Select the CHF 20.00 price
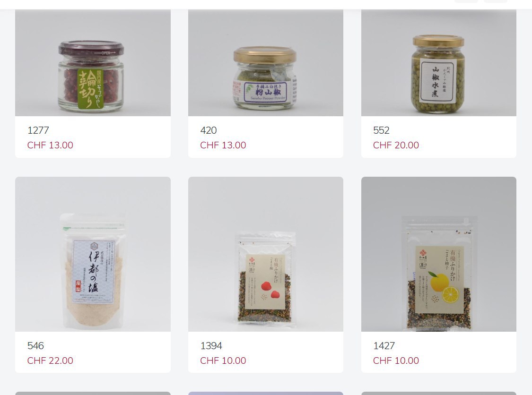 click(396, 145)
